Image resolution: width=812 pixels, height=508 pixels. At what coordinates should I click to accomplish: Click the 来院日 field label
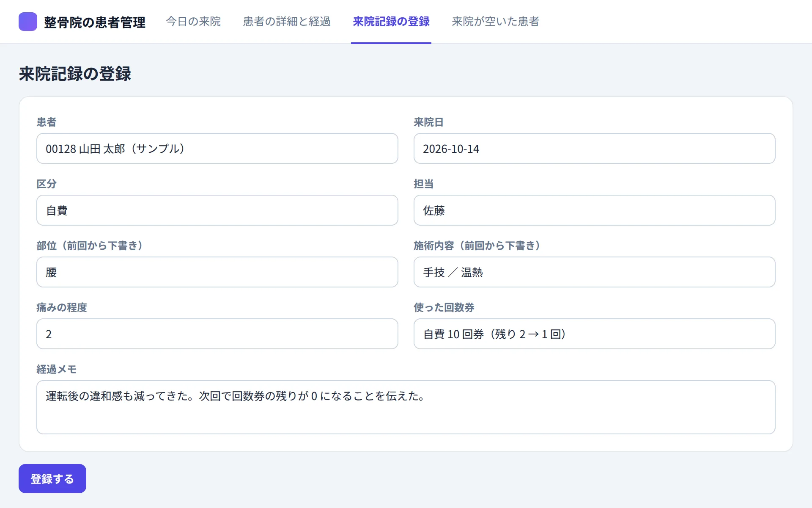click(428, 122)
